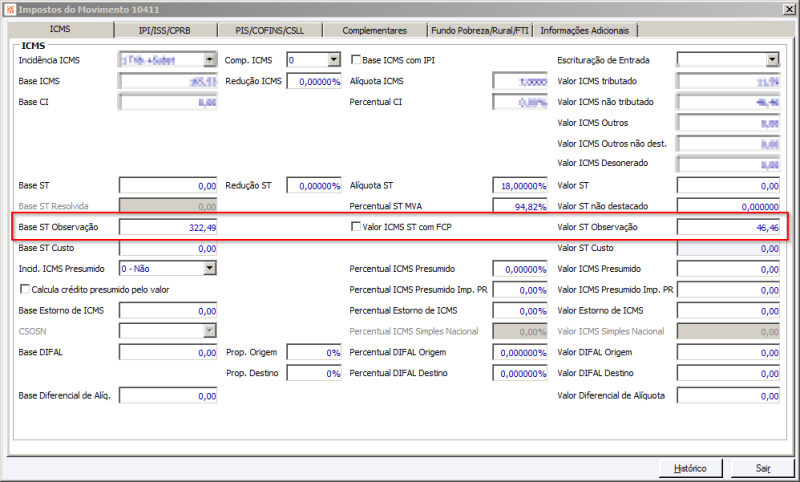
Task: Select the Percentual ICMS Presumido field
Action: coord(520,269)
